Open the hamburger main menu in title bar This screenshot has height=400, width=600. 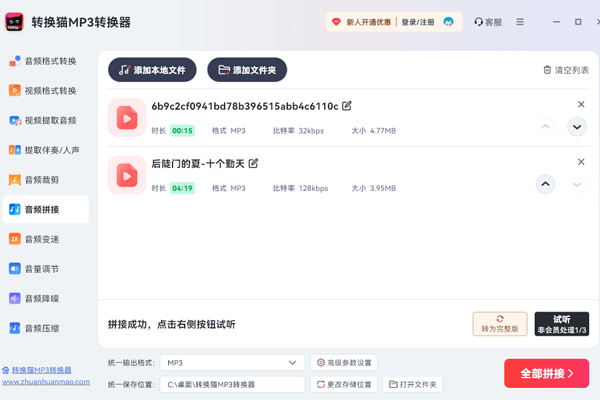[x=520, y=22]
